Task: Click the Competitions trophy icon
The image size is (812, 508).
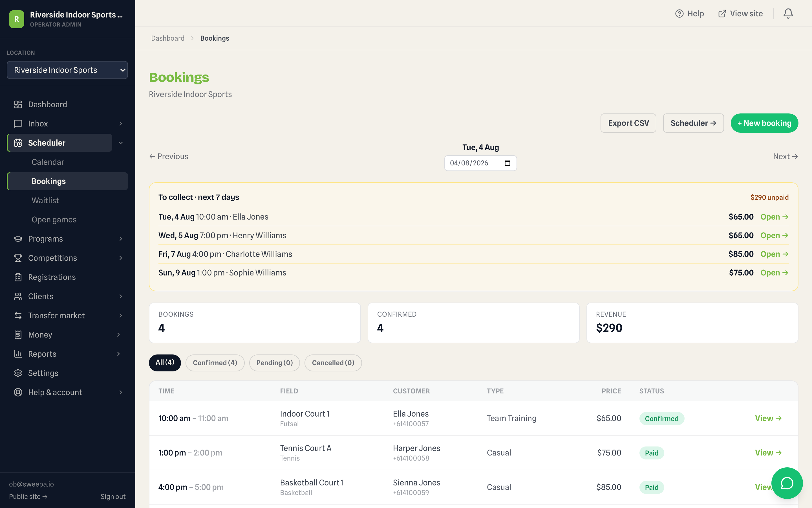Action: [18, 258]
